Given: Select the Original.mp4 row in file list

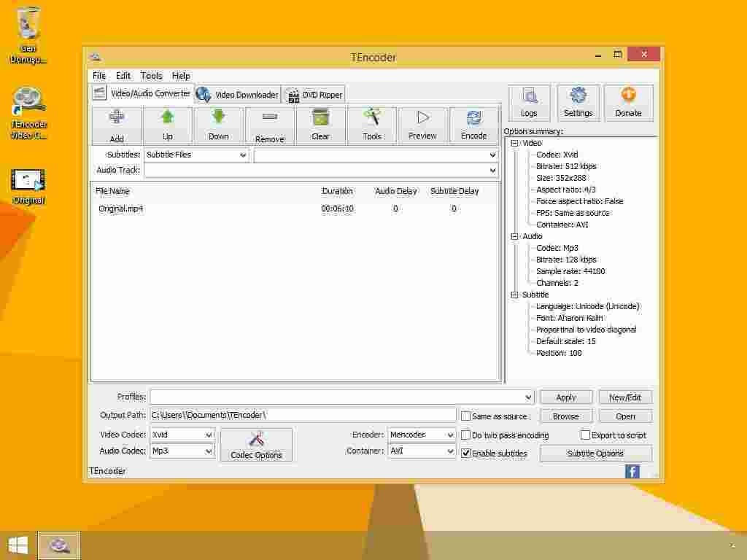Looking at the screenshot, I should [295, 209].
